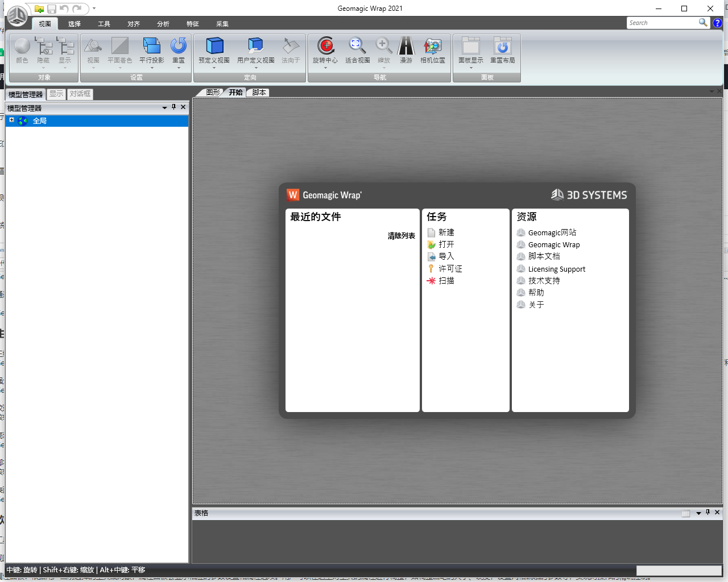Open the 采集 ribbon tab
Screen dimensions: 728x582
(222, 24)
